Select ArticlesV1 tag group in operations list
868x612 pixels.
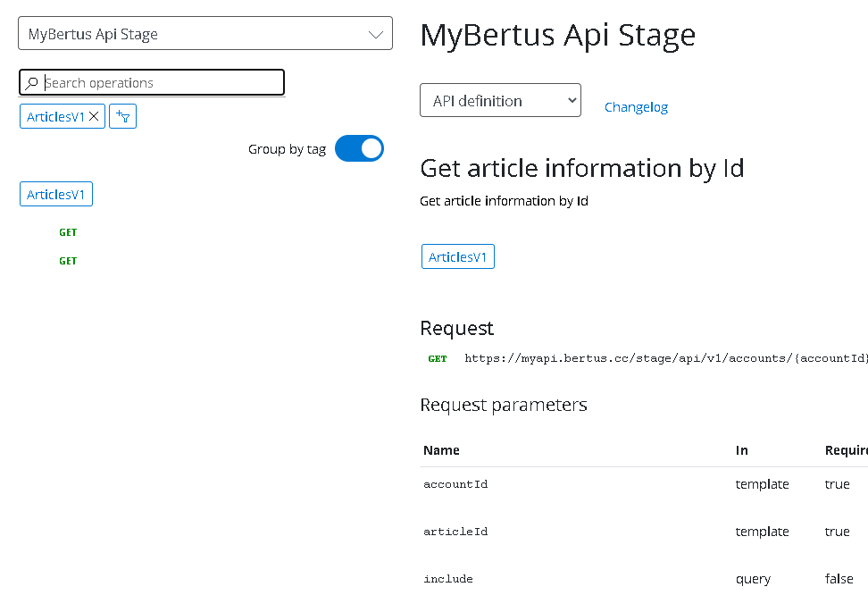(55, 195)
